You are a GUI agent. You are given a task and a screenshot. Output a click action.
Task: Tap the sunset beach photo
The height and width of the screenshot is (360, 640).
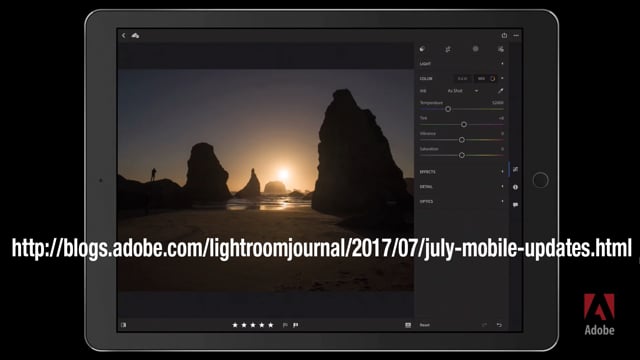[265, 180]
